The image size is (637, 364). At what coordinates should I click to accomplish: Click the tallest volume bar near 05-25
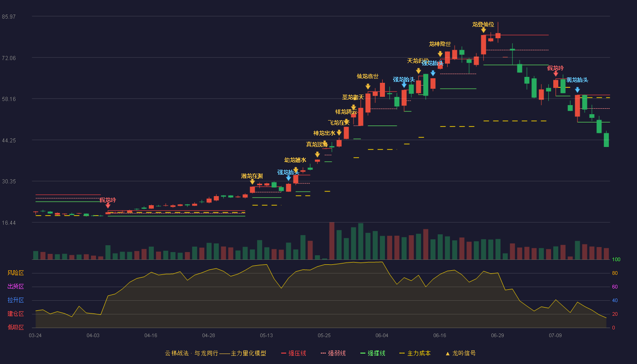click(332, 241)
